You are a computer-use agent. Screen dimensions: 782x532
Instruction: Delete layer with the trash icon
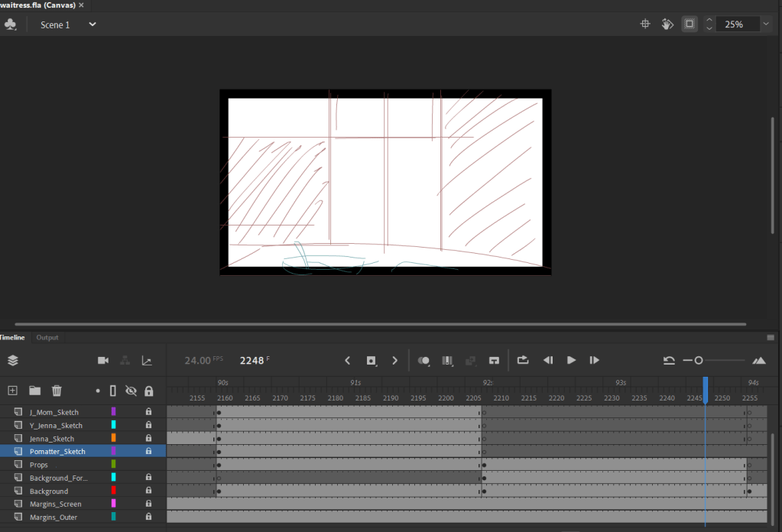(57, 391)
